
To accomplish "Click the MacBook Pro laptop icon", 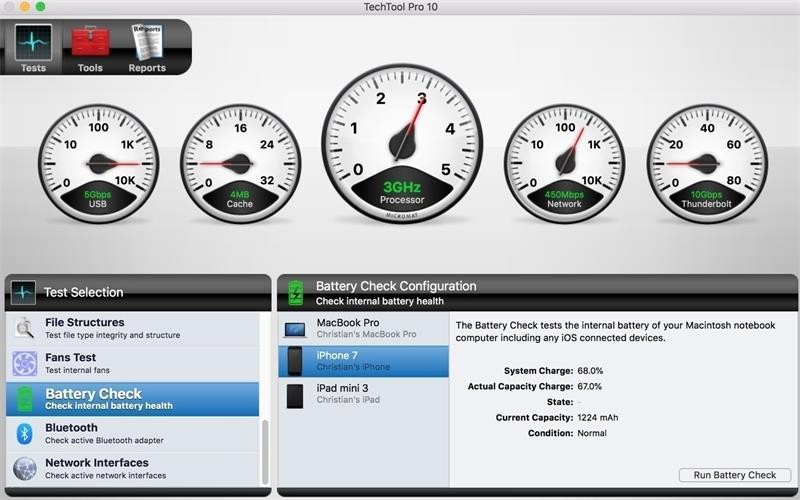I will 295,330.
